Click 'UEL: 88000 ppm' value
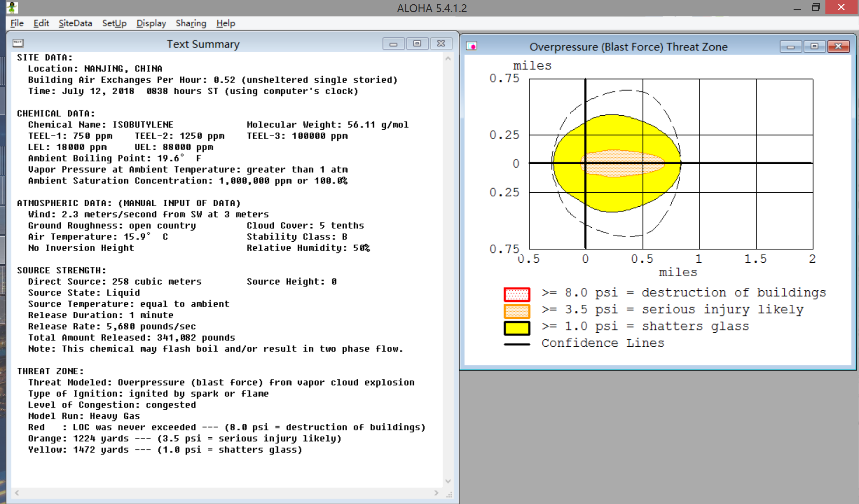The width and height of the screenshot is (859, 504). coord(174,147)
